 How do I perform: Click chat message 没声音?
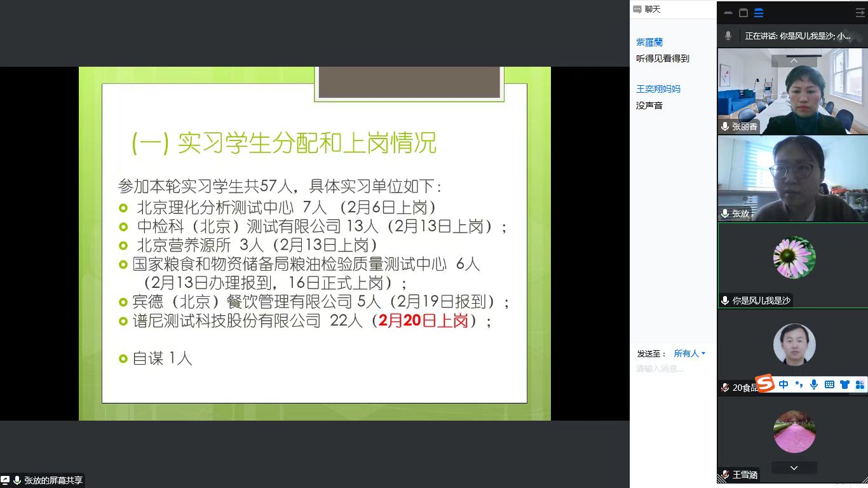pyautogui.click(x=649, y=105)
